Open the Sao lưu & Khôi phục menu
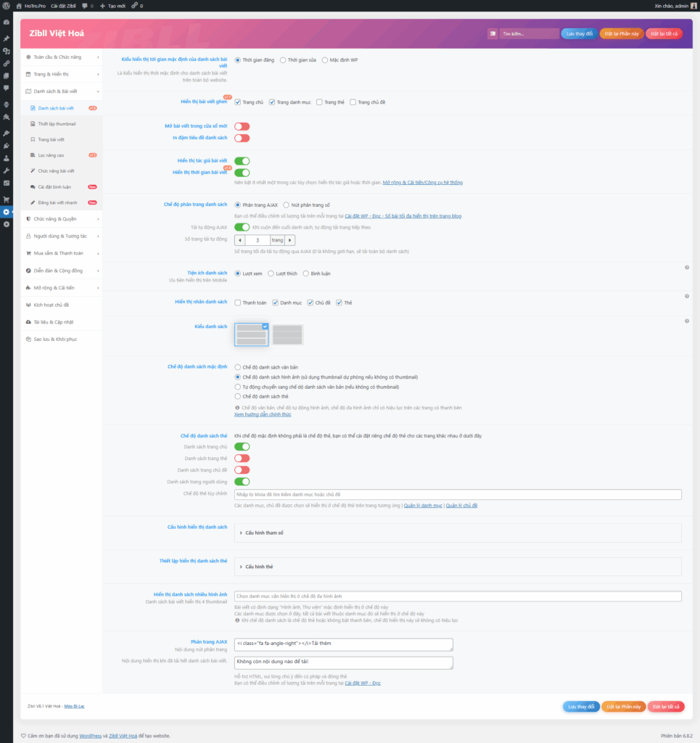 pos(62,340)
